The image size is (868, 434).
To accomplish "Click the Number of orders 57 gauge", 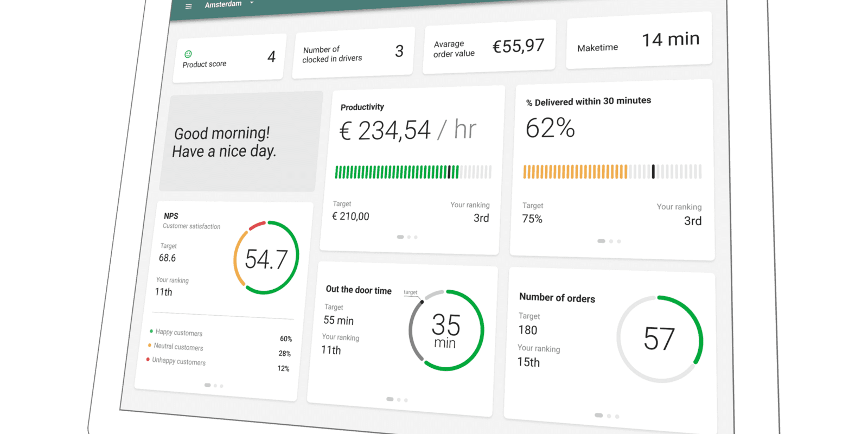I will pyautogui.click(x=659, y=339).
